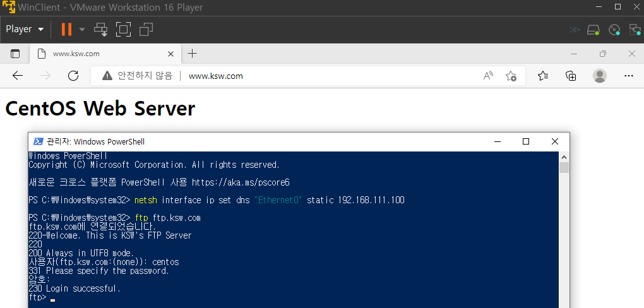Open Edge tab actions menu icon
This screenshot has width=644, height=308.
(x=15, y=54)
